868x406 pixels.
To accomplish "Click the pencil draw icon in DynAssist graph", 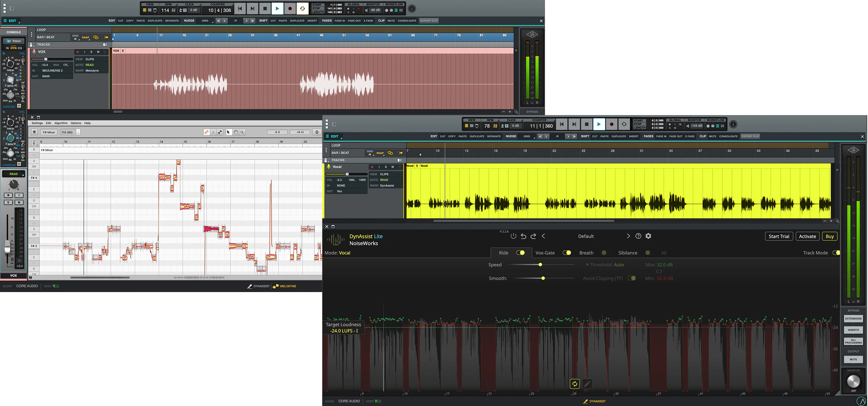I will [x=587, y=384].
